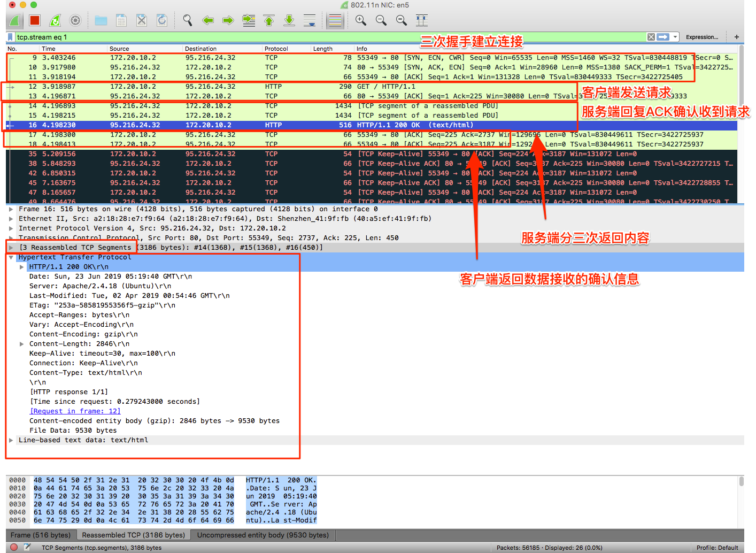
Task: Open capture options gear
Action: [75, 21]
